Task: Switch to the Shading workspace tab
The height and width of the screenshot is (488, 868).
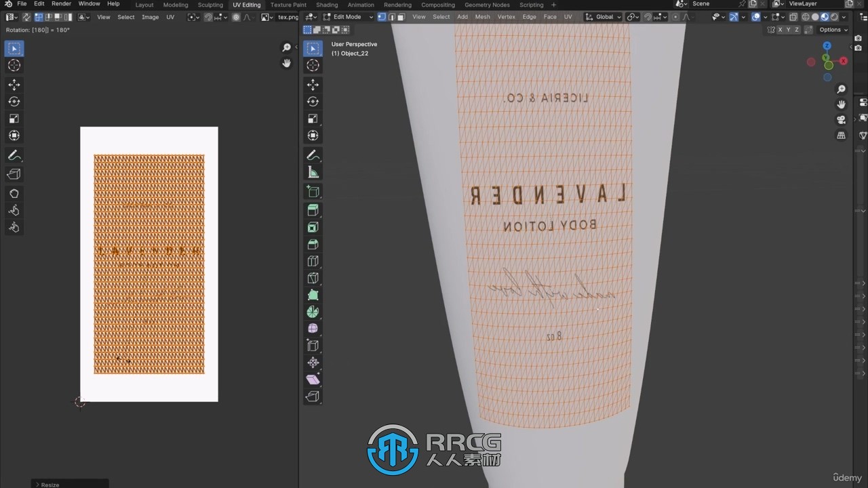Action: click(327, 5)
